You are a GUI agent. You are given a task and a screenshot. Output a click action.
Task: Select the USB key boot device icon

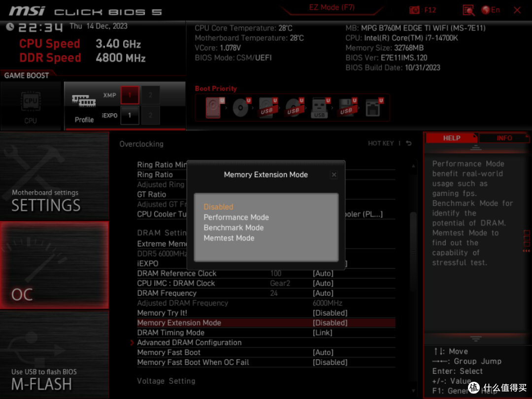pos(320,107)
